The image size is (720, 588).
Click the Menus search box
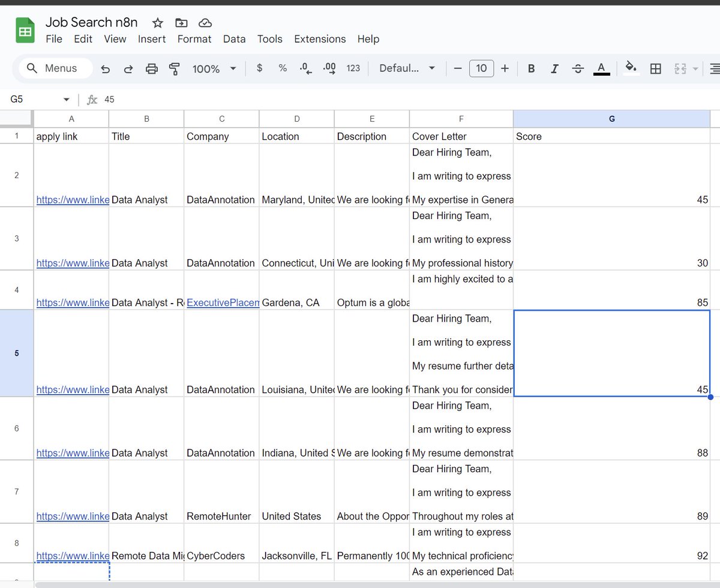tap(56, 68)
